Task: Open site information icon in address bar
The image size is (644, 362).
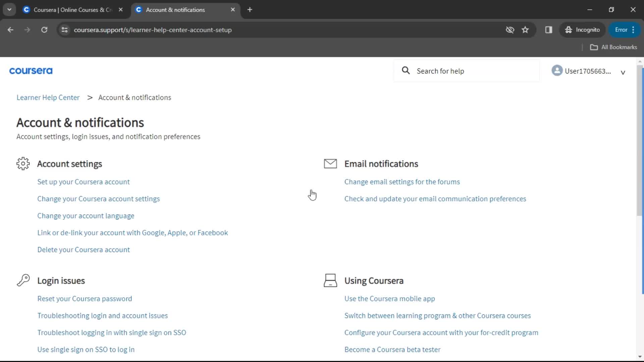Action: (65, 30)
